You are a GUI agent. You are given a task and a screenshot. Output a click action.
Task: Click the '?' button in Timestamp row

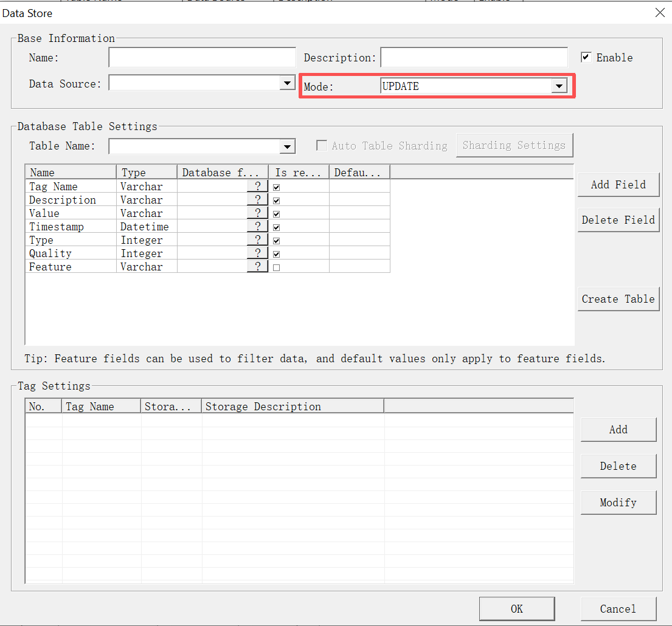point(257,227)
